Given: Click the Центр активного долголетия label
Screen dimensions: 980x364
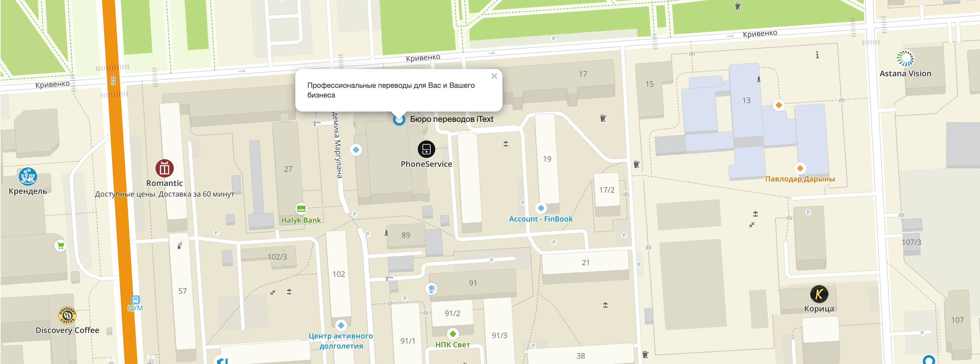Looking at the screenshot, I should tap(341, 341).
